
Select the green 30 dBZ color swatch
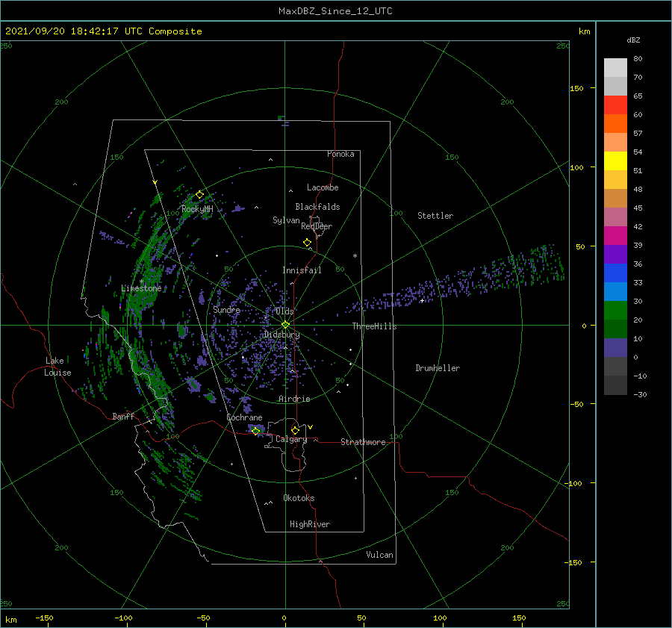point(615,310)
